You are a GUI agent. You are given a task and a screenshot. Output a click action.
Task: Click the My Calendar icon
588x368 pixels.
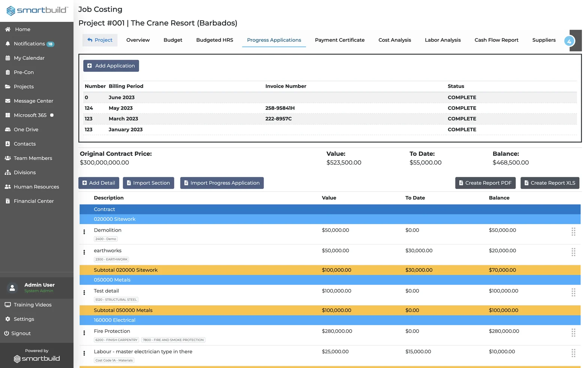(7, 58)
